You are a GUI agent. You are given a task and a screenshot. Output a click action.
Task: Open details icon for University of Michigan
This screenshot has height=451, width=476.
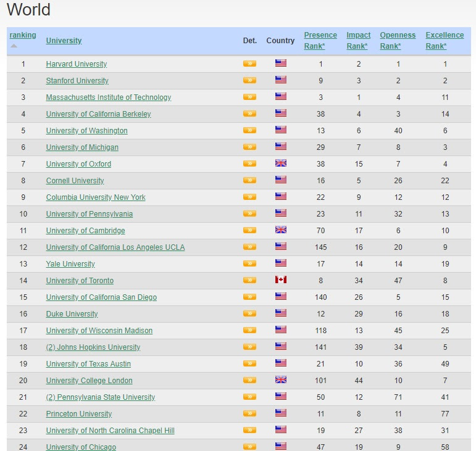click(249, 147)
